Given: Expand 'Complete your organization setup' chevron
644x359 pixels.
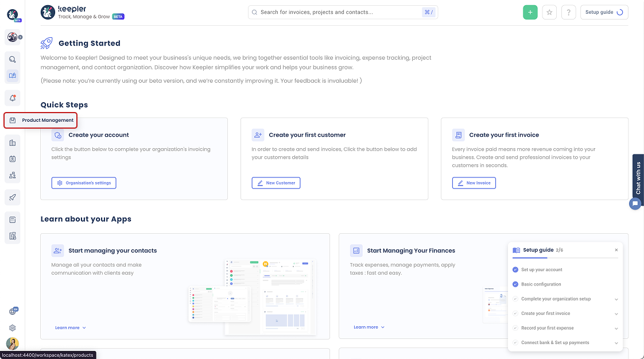Looking at the screenshot, I should click(x=616, y=299).
